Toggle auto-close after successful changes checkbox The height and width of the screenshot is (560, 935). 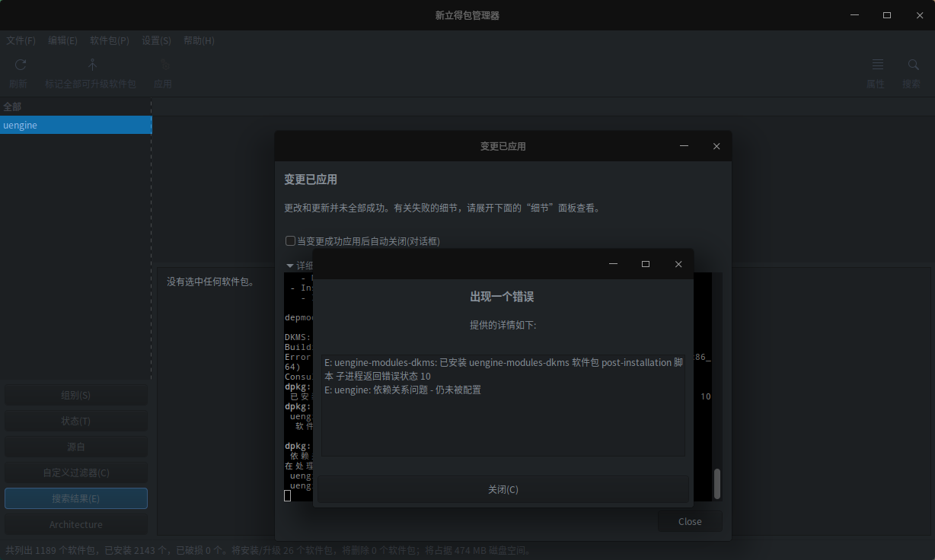click(x=290, y=241)
